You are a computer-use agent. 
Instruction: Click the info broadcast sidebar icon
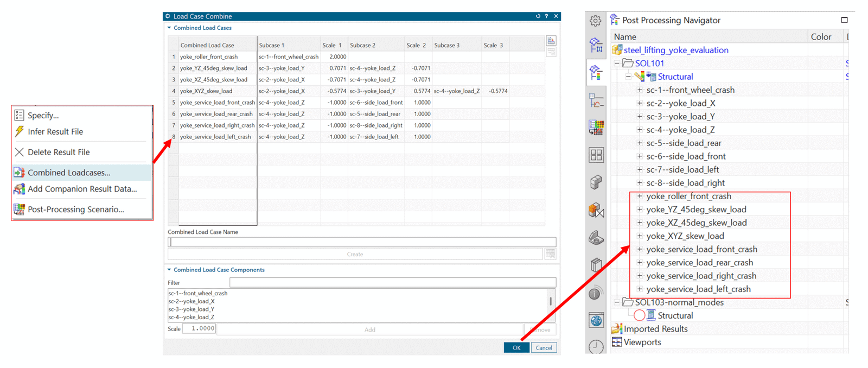coord(596,293)
